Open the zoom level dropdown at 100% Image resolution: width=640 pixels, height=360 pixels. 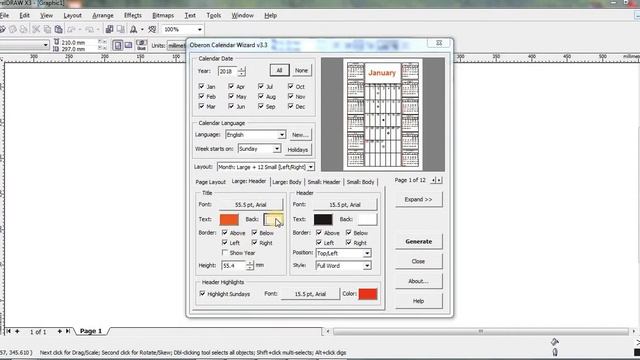click(x=200, y=29)
